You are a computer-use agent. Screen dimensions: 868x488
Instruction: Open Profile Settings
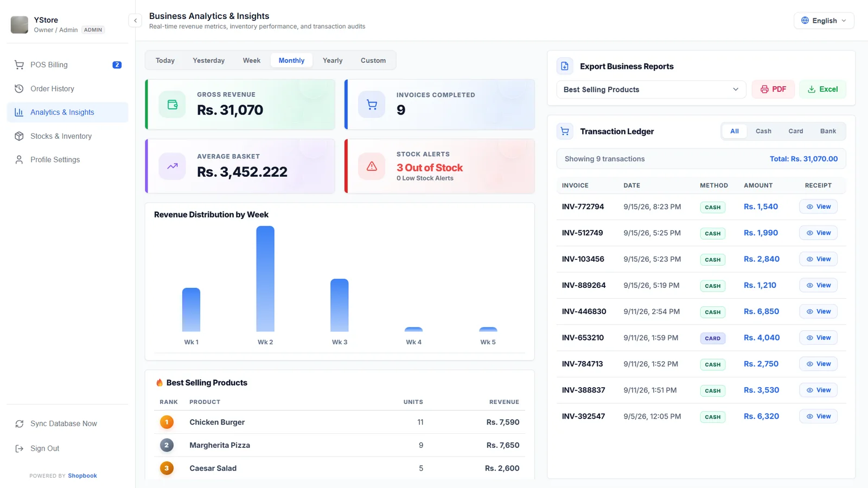67,159
